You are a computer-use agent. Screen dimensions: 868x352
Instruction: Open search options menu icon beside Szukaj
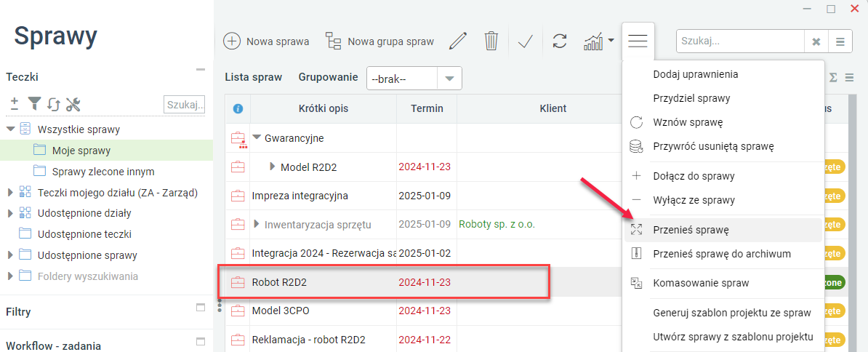(840, 41)
